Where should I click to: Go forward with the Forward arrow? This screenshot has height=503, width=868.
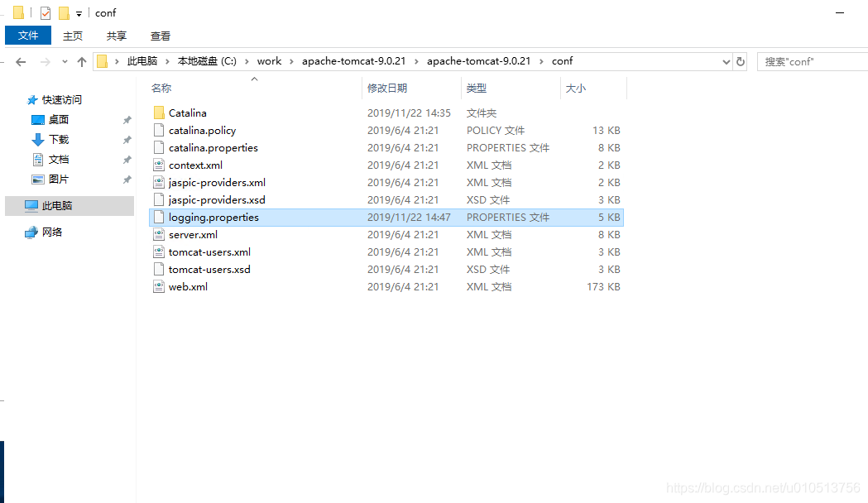tap(46, 61)
